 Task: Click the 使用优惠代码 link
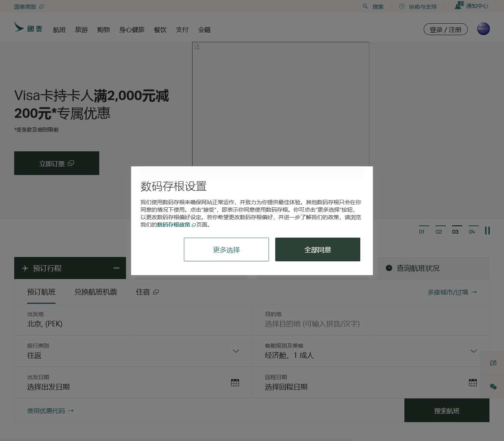coord(50,411)
